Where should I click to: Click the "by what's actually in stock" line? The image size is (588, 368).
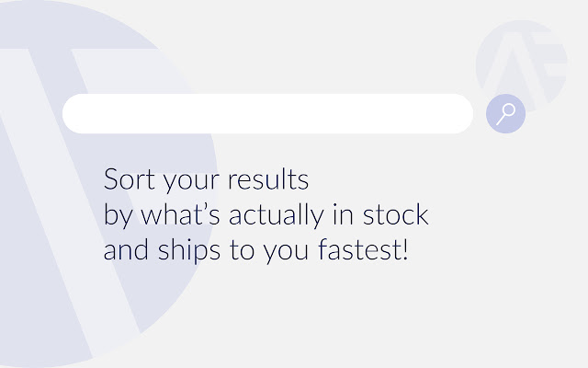coord(266,215)
